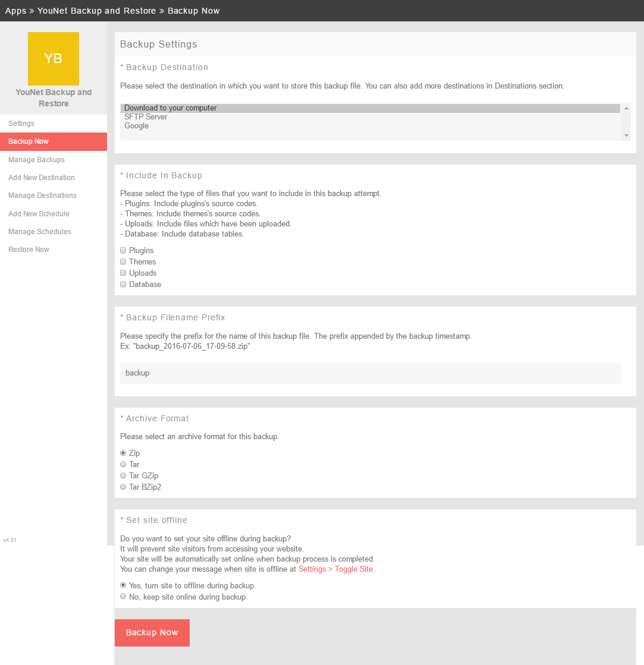
Task: Focus the backup filename prefix field
Action: tap(370, 373)
